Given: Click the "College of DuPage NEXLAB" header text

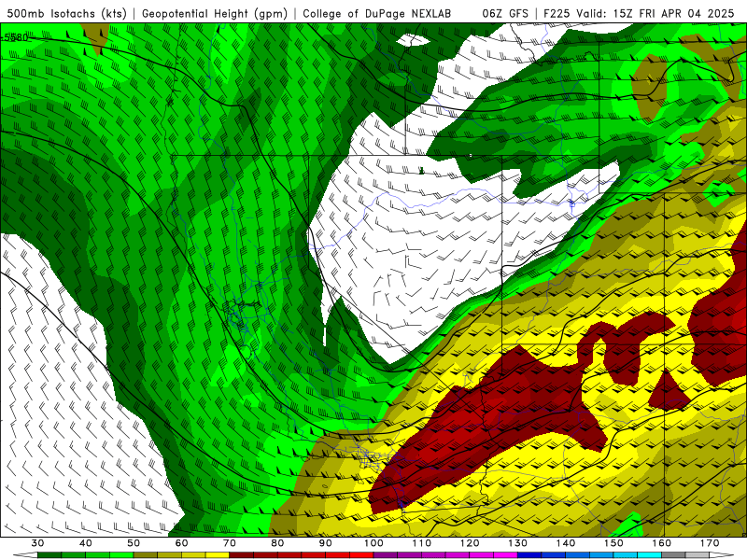Looking at the screenshot, I should (377, 14).
